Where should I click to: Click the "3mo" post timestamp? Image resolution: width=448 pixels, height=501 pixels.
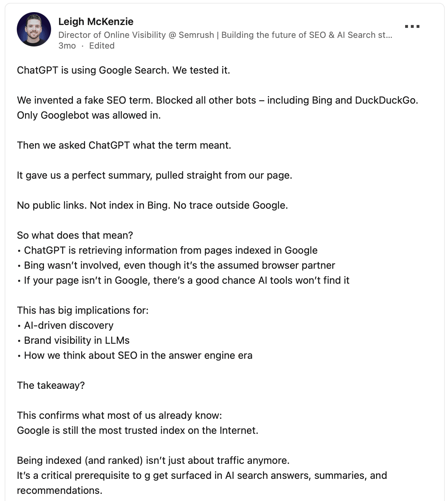point(67,46)
